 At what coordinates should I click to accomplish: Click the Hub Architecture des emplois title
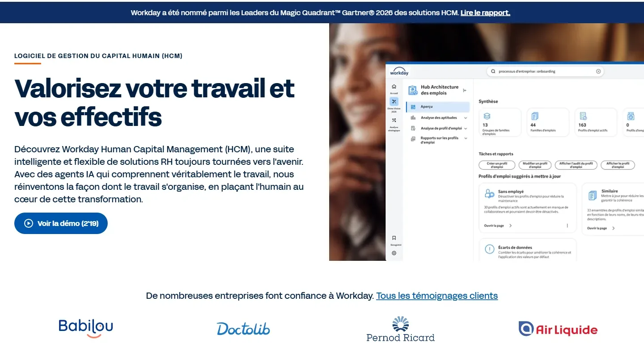[x=440, y=90]
